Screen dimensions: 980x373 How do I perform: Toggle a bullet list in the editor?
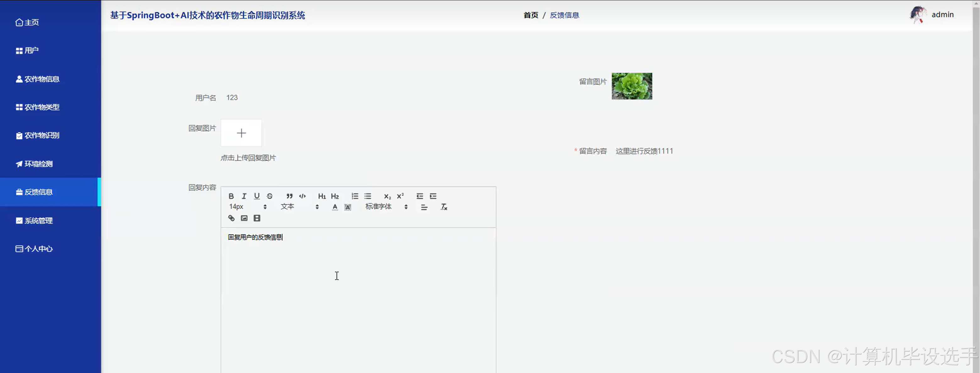[x=368, y=196]
